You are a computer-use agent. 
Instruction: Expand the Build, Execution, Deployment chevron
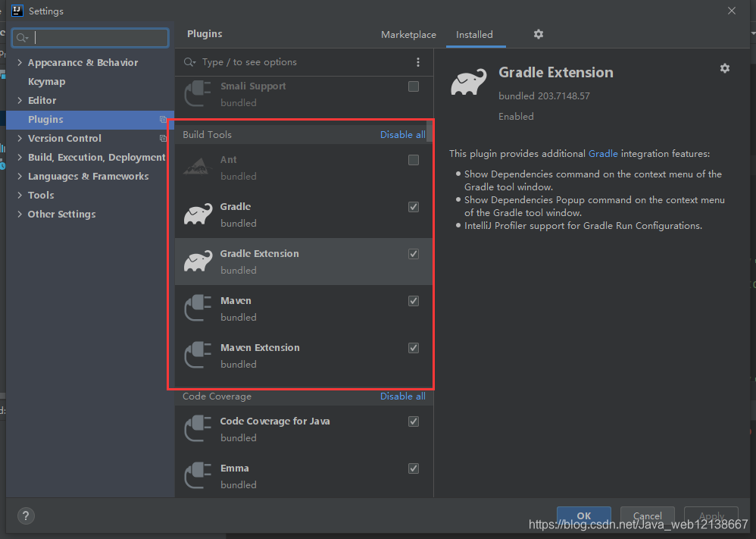(x=20, y=158)
